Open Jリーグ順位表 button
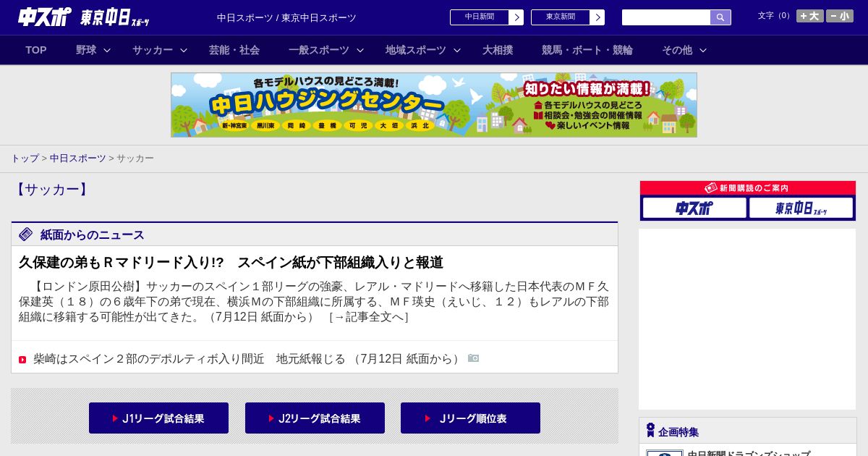 click(x=470, y=418)
